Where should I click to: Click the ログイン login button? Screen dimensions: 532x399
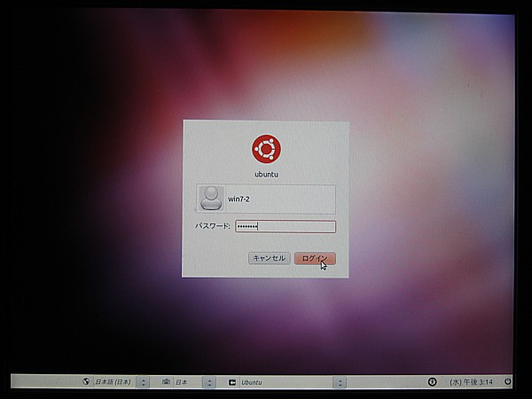point(315,258)
